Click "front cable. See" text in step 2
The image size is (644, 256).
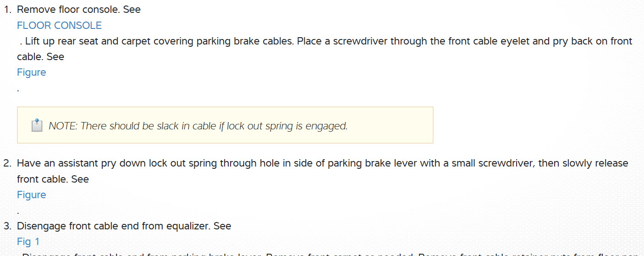pos(53,179)
